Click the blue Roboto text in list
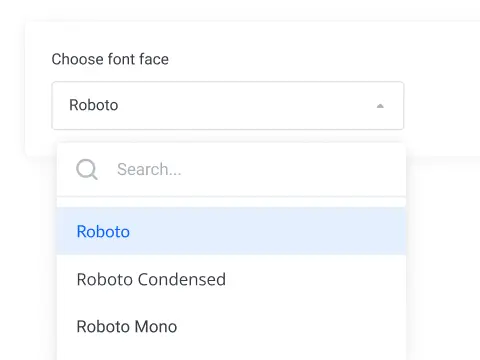Viewport: 480px width, 360px height. tap(103, 231)
